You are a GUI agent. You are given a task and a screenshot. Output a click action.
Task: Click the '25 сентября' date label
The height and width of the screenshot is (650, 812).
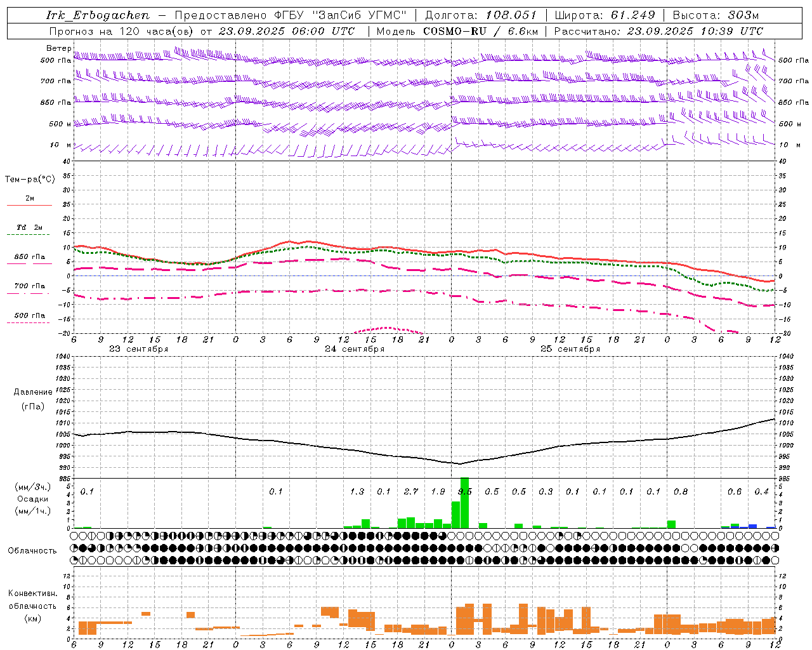[570, 349]
